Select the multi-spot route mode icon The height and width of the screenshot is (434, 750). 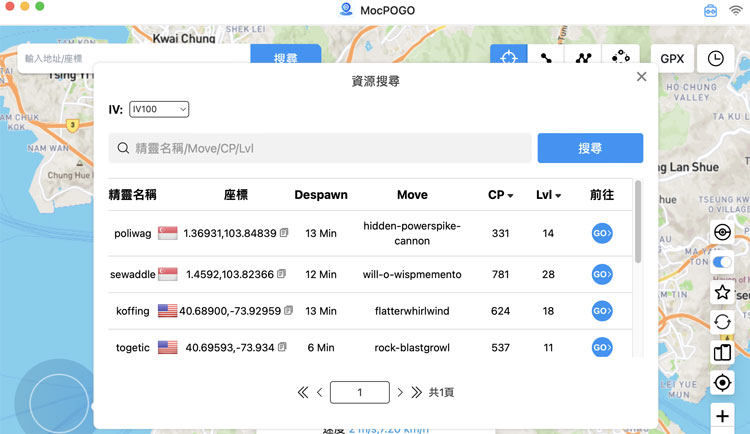click(x=583, y=58)
